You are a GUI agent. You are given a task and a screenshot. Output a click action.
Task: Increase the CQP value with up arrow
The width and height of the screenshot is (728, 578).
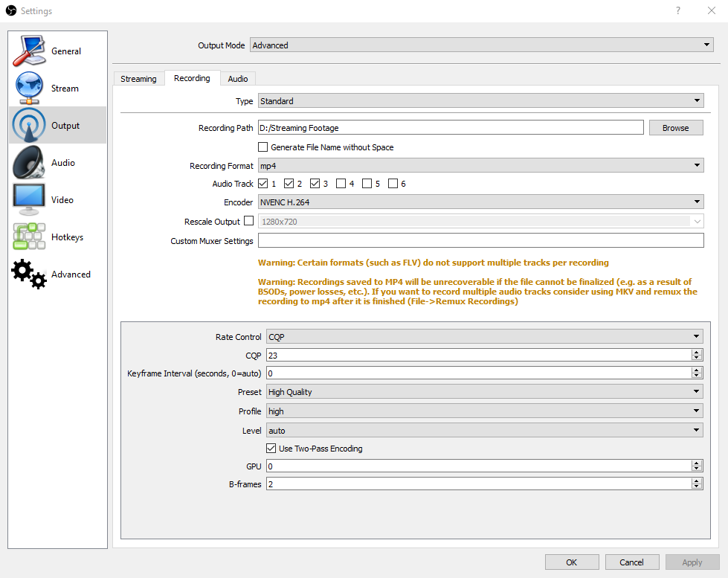[x=697, y=352]
